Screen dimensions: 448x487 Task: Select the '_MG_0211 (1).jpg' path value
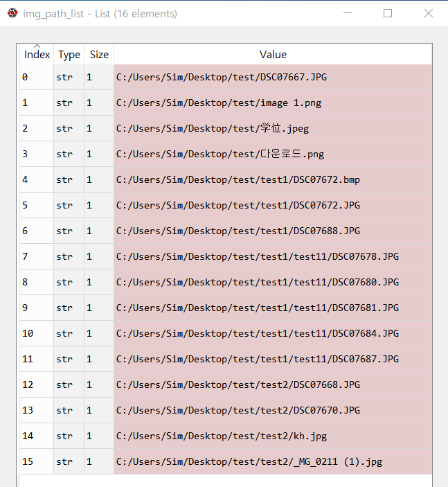click(273, 461)
